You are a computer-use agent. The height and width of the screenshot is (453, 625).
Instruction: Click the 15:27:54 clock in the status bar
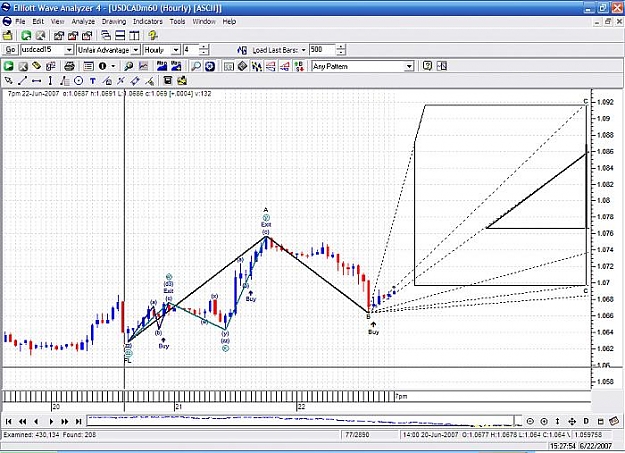coord(562,446)
